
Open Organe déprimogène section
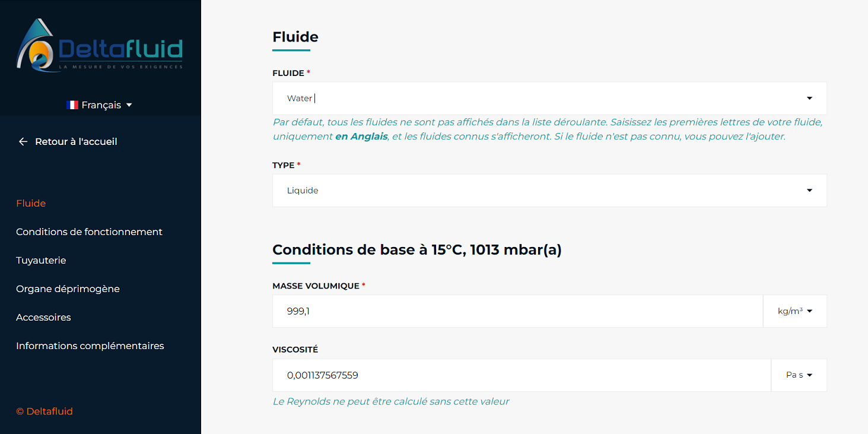click(68, 289)
